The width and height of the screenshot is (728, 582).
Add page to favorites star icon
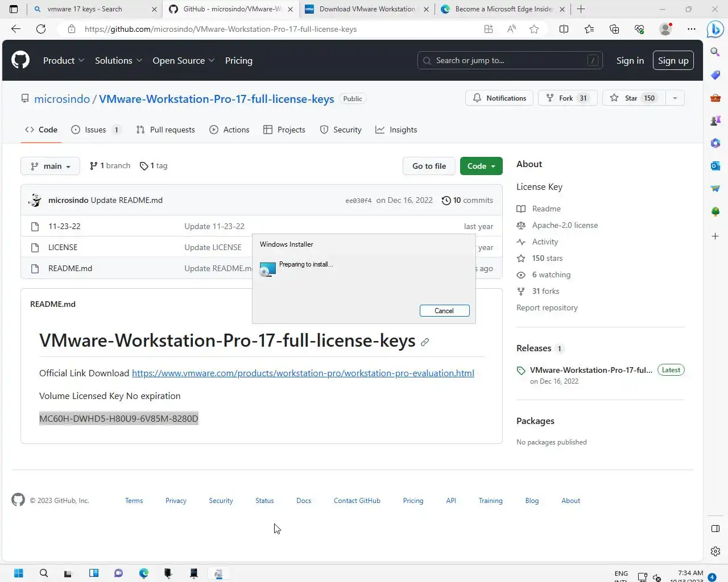534,29
